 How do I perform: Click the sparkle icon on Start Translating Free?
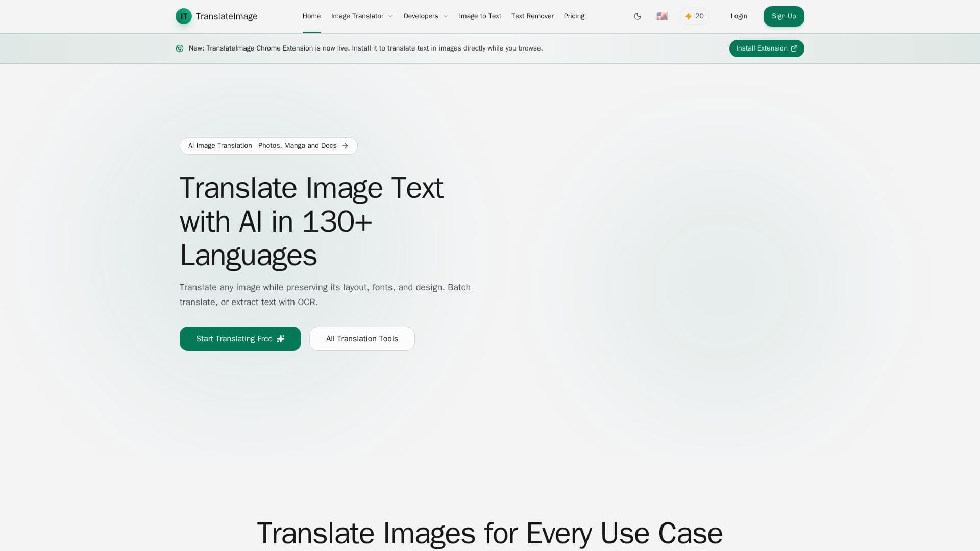[x=281, y=339]
